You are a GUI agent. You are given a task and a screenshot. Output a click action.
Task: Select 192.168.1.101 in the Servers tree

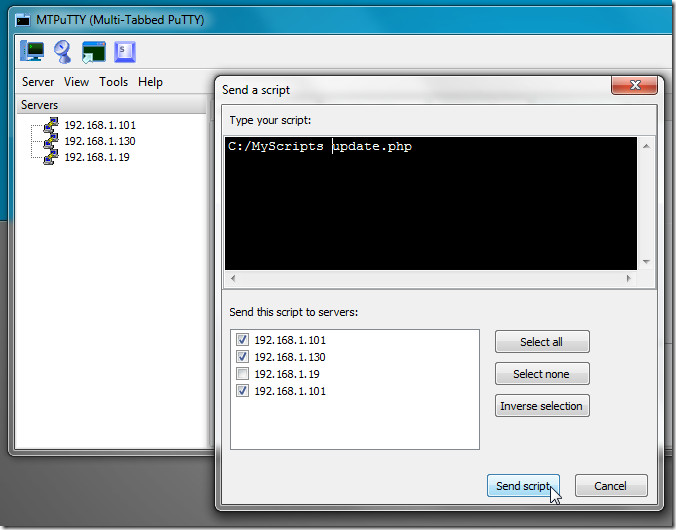[100, 125]
